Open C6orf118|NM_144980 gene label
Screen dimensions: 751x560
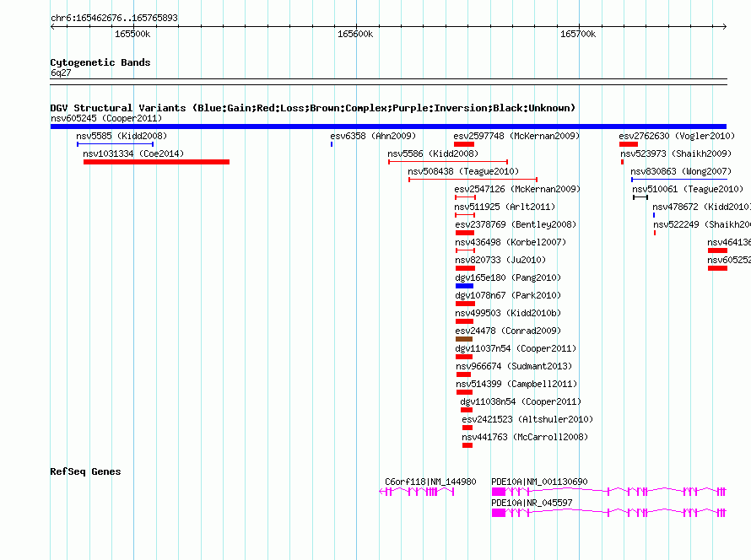tap(430, 482)
